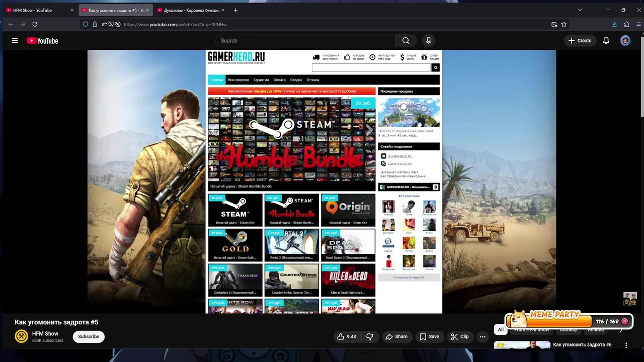Close the HFM Show - YouTube tab

(72, 10)
